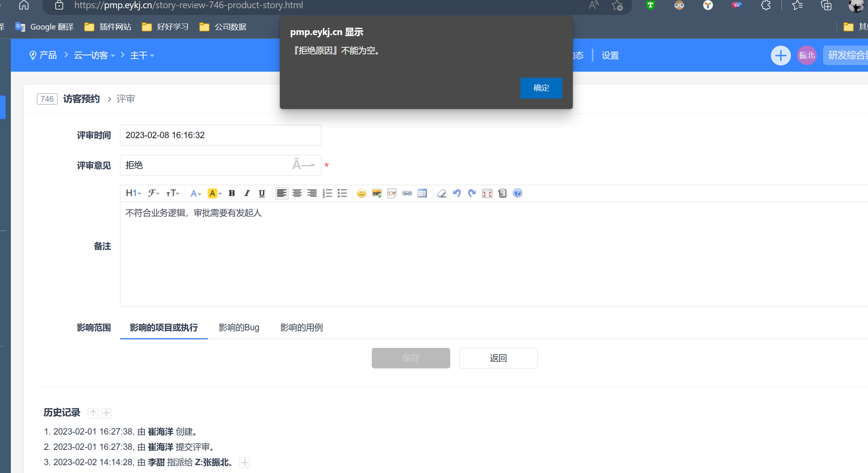Insert an image via editor toolbar
Viewport: 868px width, 473px height.
click(377, 193)
